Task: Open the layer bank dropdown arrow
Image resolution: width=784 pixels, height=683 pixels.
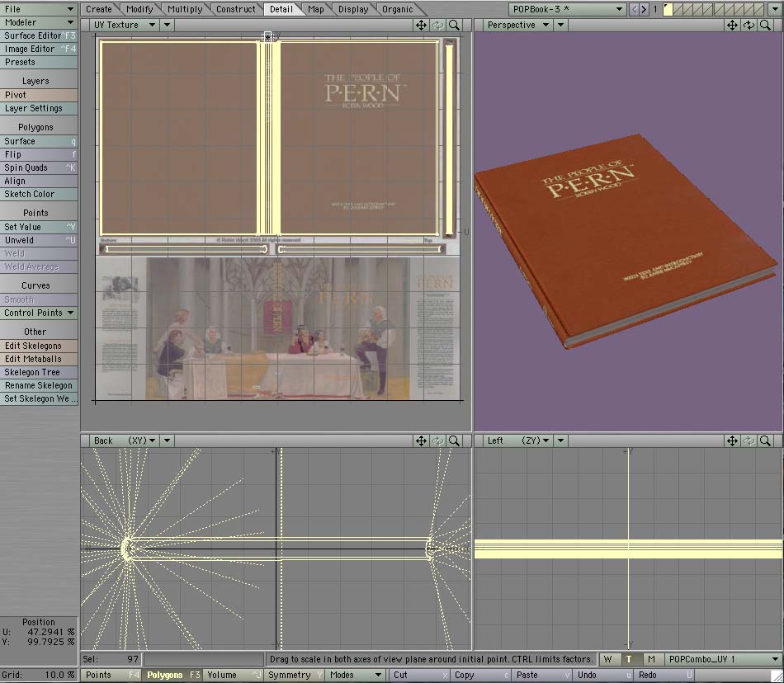Action: click(774, 9)
